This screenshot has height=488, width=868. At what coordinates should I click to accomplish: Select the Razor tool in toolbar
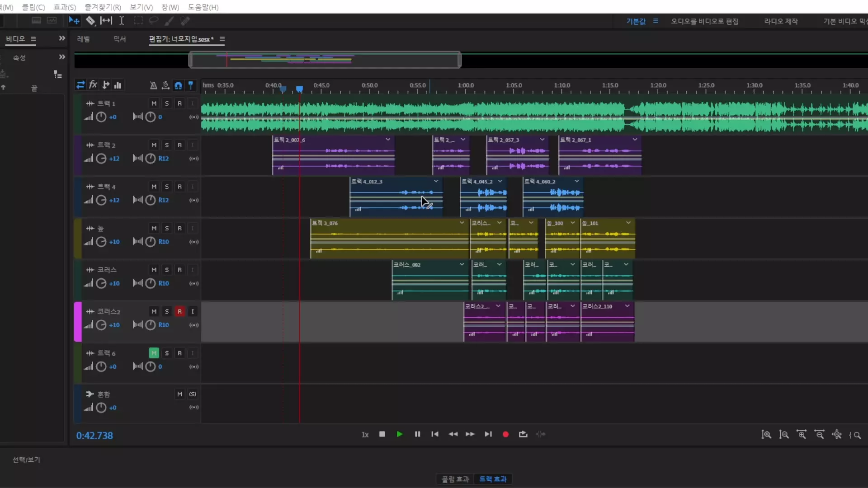[90, 21]
